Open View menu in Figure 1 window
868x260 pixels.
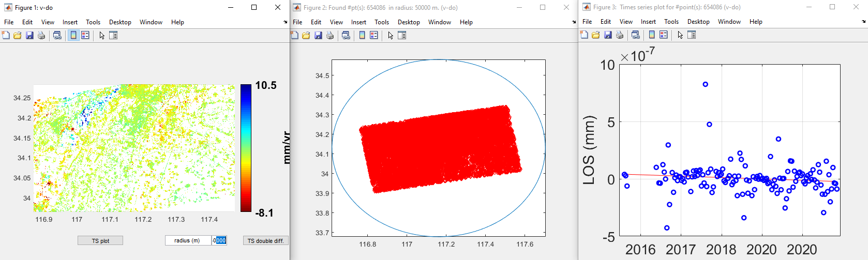48,22
